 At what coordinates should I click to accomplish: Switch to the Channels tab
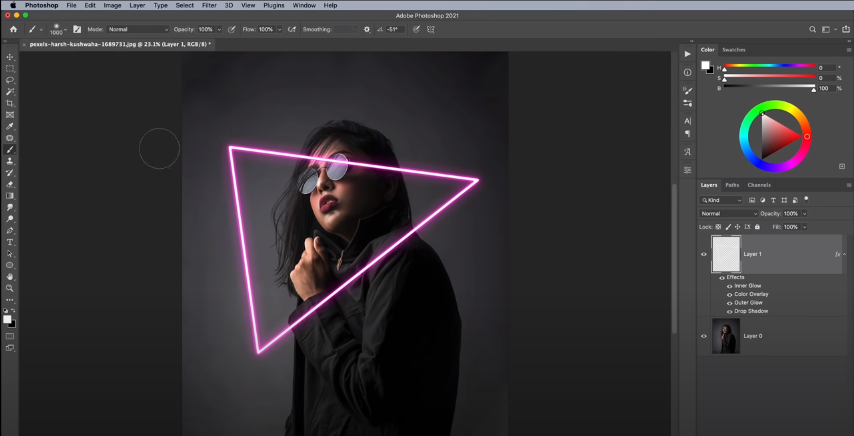(759, 185)
